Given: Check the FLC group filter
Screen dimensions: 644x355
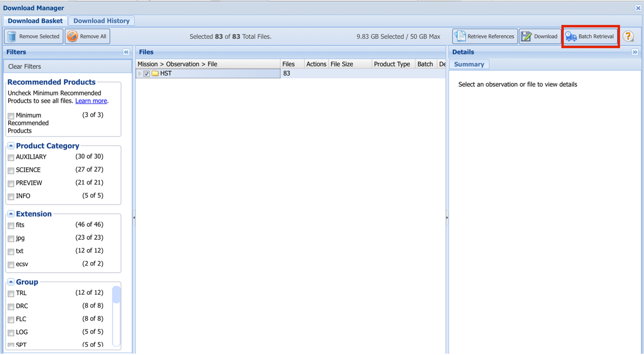Looking at the screenshot, I should pyautogui.click(x=11, y=320).
